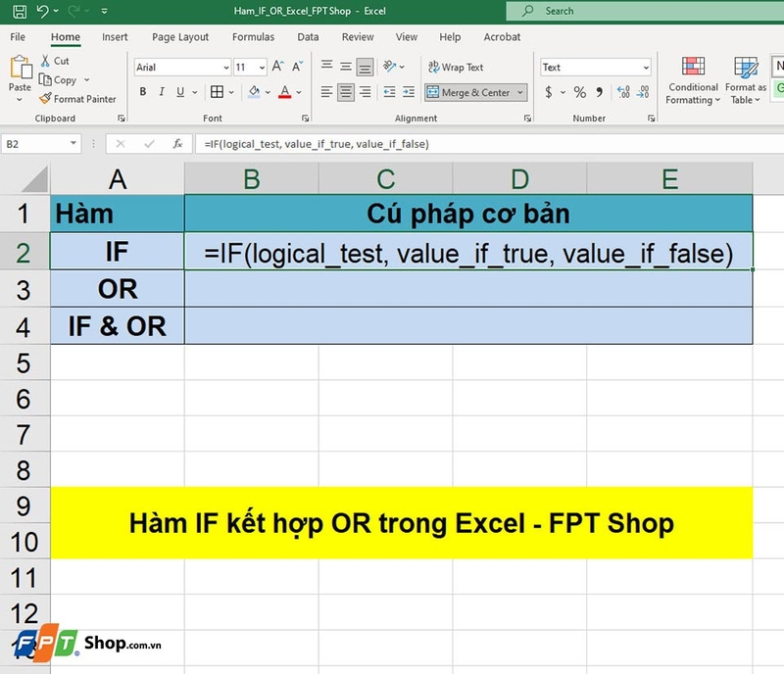Viewport: 784px width, 674px height.
Task: Align text left horizontally
Action: pos(326,91)
